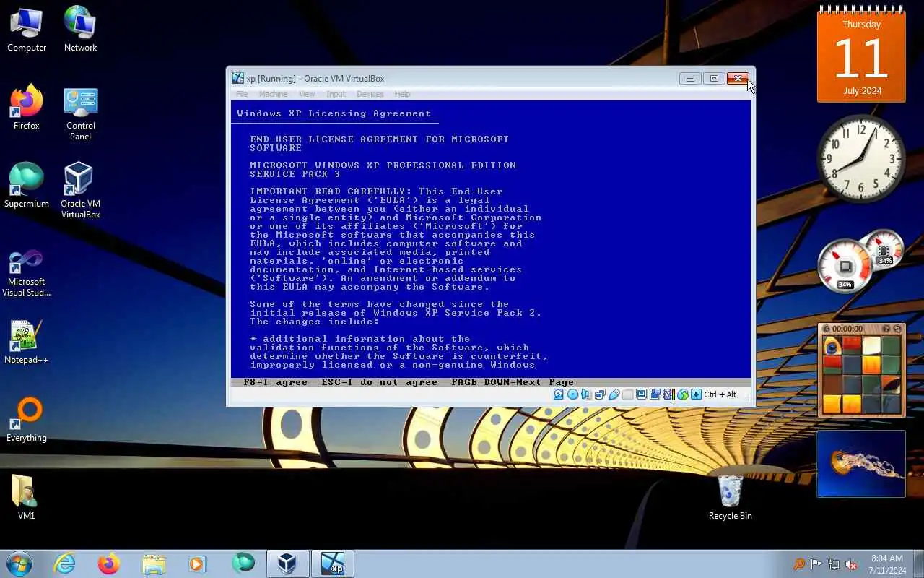Open Windows Media Player on taskbar
The height and width of the screenshot is (578, 924).
click(x=197, y=564)
